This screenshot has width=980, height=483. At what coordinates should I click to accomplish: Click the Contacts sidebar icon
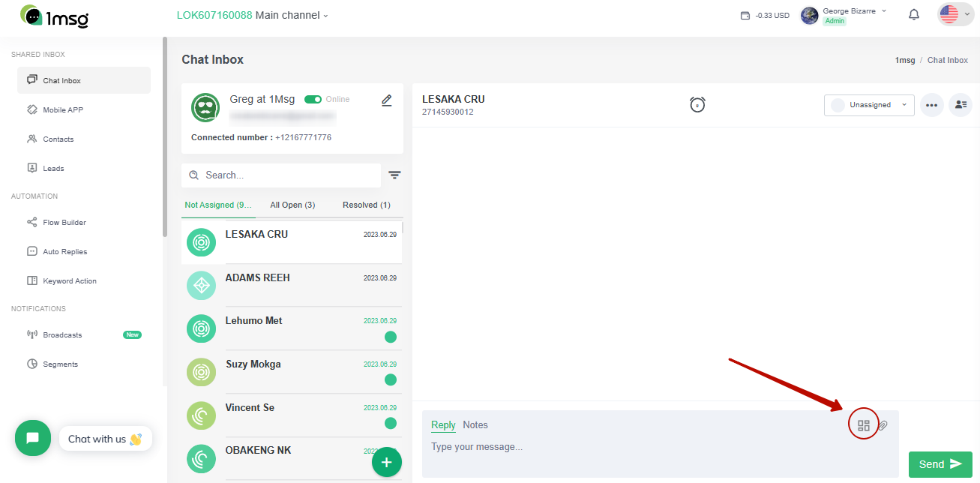point(32,139)
